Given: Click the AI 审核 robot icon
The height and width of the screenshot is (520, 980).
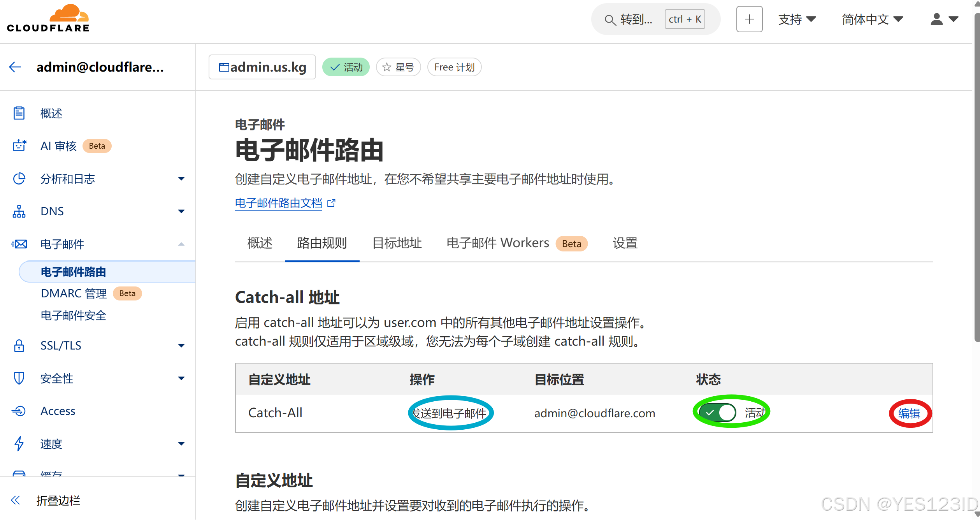Looking at the screenshot, I should pyautogui.click(x=19, y=146).
